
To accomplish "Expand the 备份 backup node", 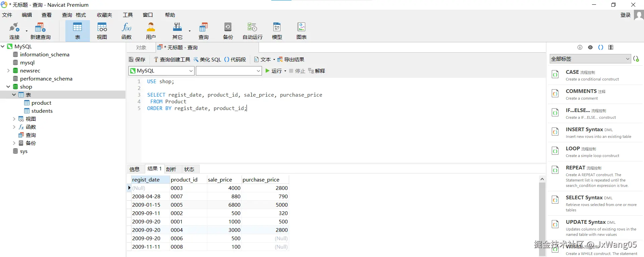I will (14, 143).
